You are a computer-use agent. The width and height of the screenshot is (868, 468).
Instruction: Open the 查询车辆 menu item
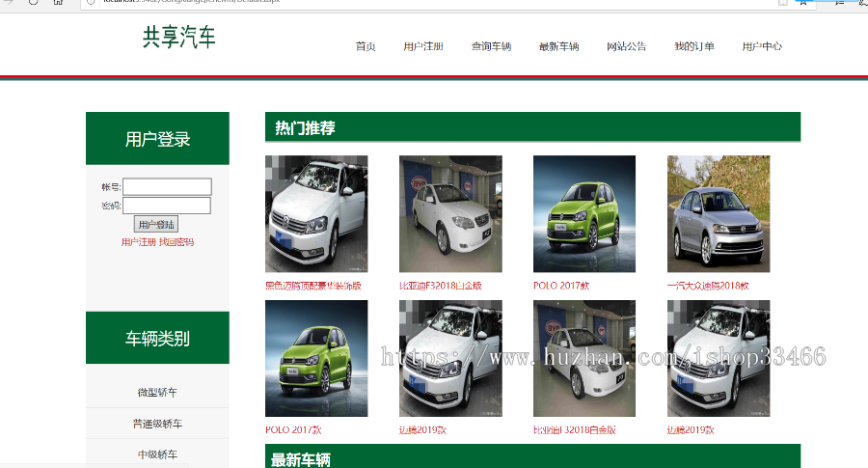[x=491, y=46]
